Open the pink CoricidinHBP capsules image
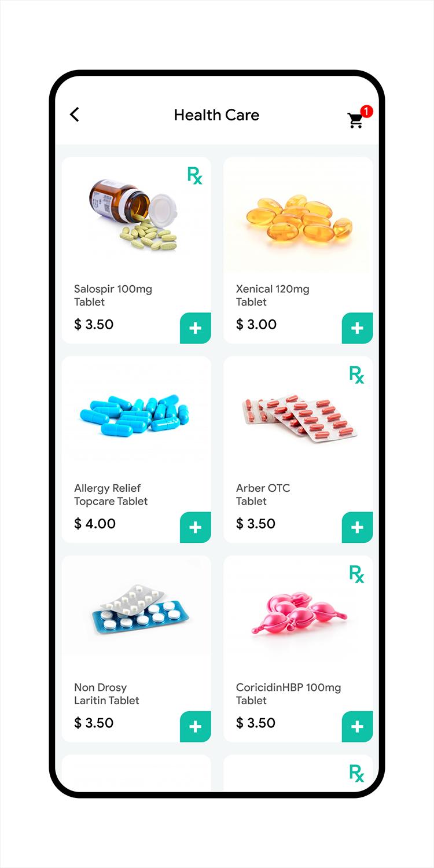 (299, 613)
